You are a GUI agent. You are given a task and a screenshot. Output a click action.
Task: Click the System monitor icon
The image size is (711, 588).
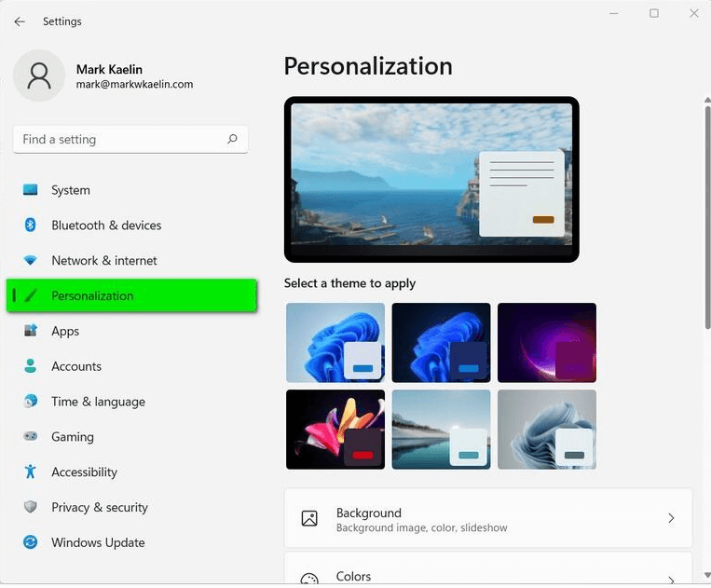click(31, 189)
